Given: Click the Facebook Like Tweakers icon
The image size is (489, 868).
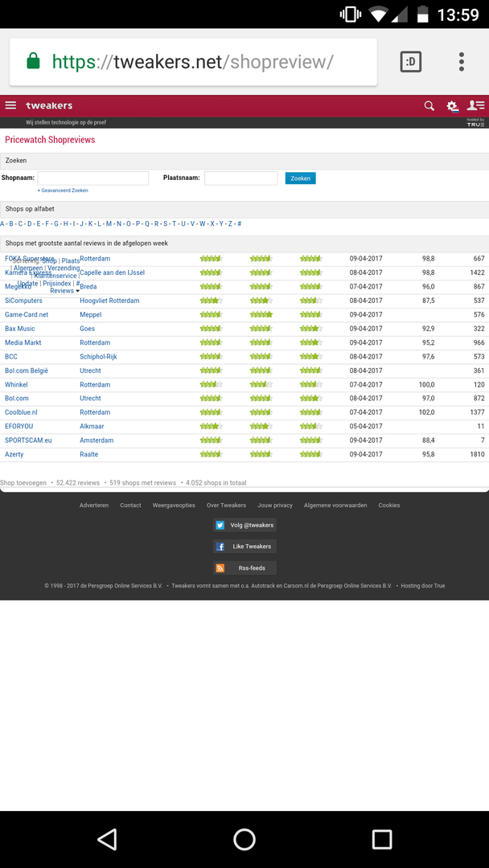Looking at the screenshot, I should coord(220,547).
